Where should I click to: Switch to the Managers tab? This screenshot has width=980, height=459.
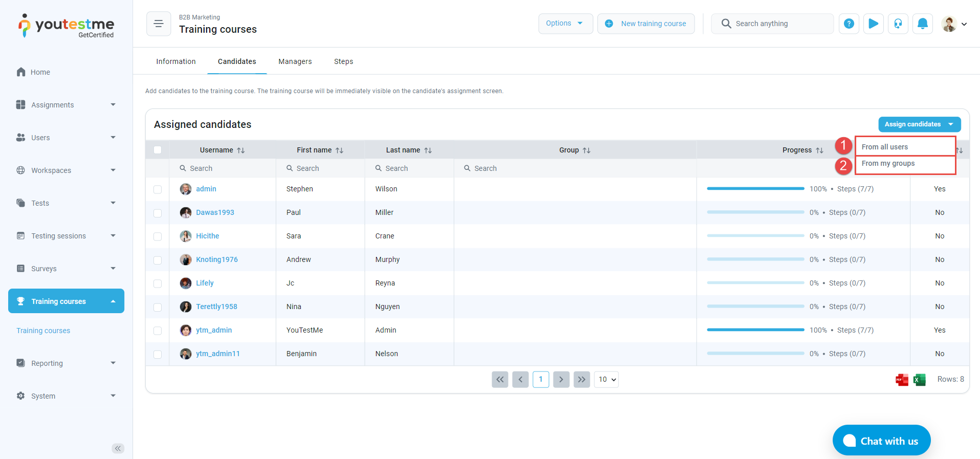point(295,61)
